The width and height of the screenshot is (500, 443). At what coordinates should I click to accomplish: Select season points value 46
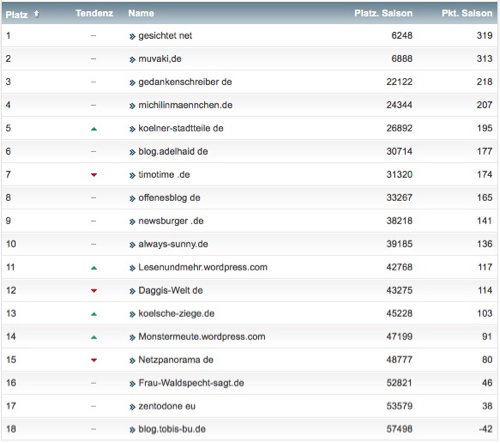tap(487, 383)
